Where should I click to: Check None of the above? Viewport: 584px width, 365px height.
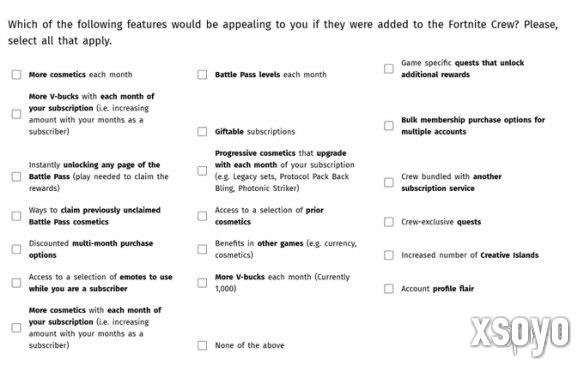pyautogui.click(x=202, y=345)
